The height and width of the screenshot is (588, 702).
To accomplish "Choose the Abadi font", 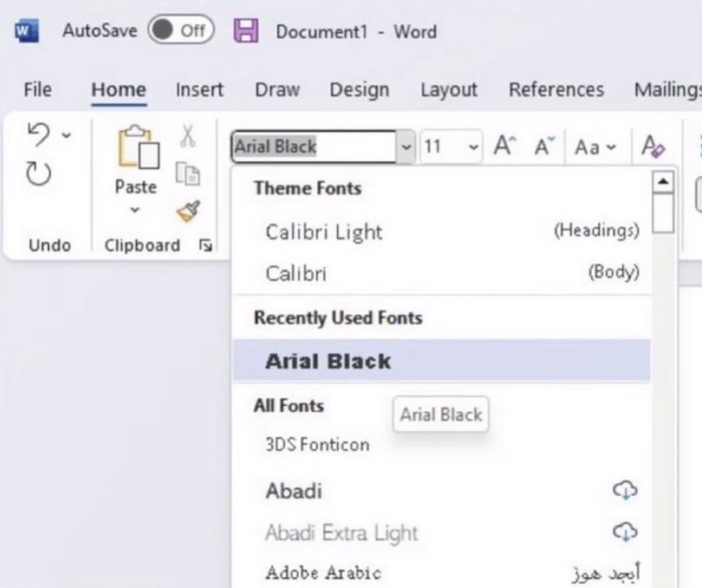I will [442, 490].
